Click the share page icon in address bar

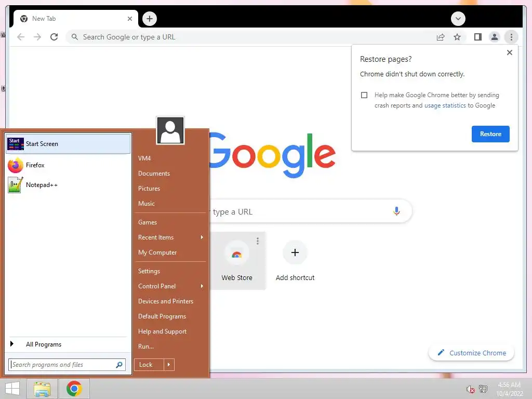(x=441, y=37)
